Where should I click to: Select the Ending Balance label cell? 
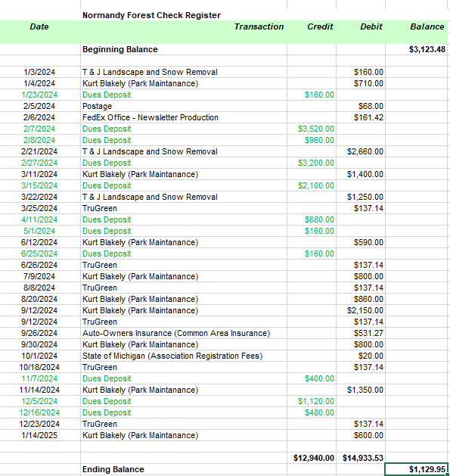pyautogui.click(x=184, y=469)
